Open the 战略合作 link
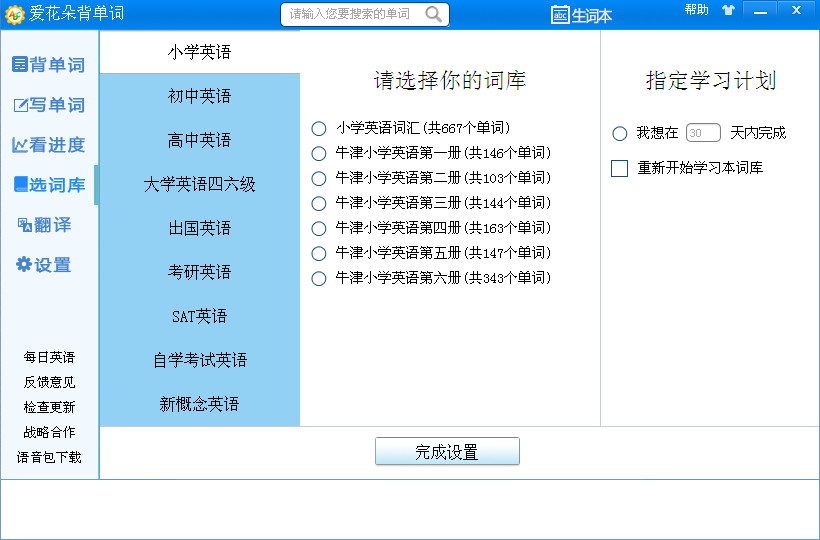This screenshot has height=540, width=820. tap(49, 432)
